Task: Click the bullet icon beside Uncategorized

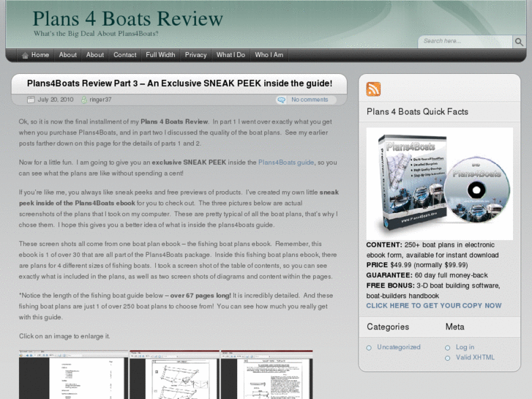Action: [x=369, y=348]
